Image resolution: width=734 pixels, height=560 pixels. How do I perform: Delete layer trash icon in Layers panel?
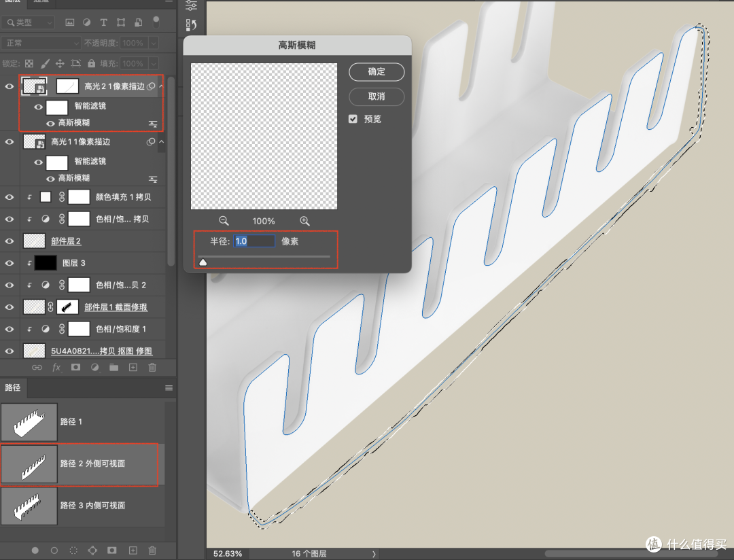pyautogui.click(x=152, y=368)
